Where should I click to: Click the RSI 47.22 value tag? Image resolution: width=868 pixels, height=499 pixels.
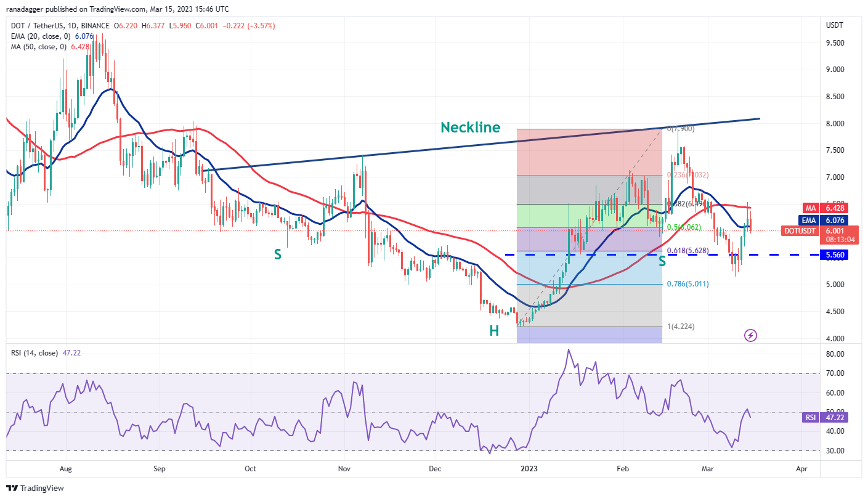click(x=825, y=417)
